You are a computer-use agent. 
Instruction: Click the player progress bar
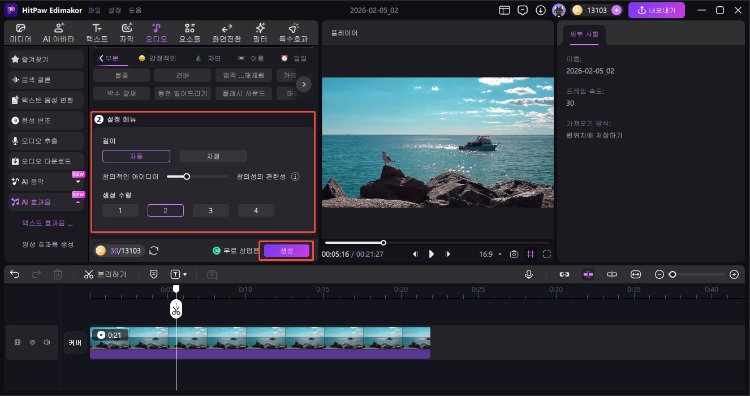click(x=438, y=242)
